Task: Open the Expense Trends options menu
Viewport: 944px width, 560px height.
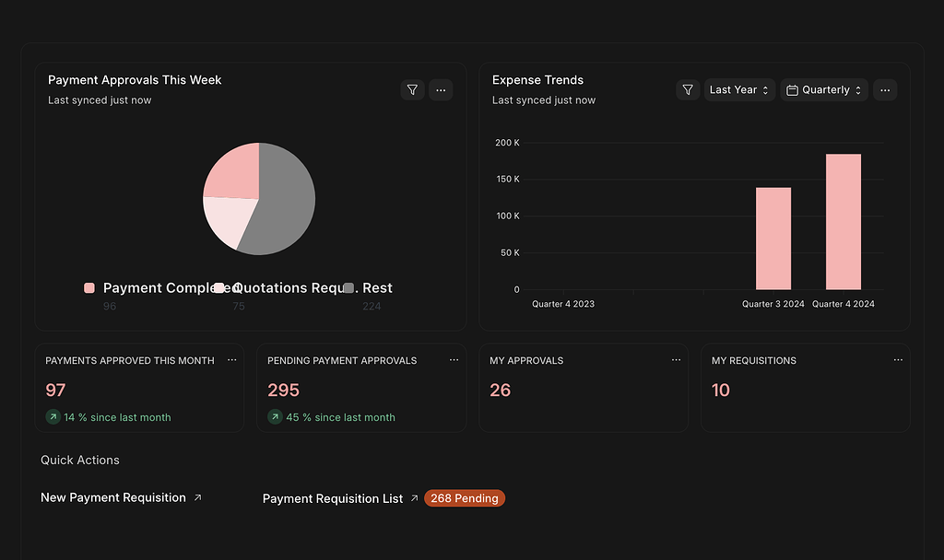Action: click(x=884, y=89)
